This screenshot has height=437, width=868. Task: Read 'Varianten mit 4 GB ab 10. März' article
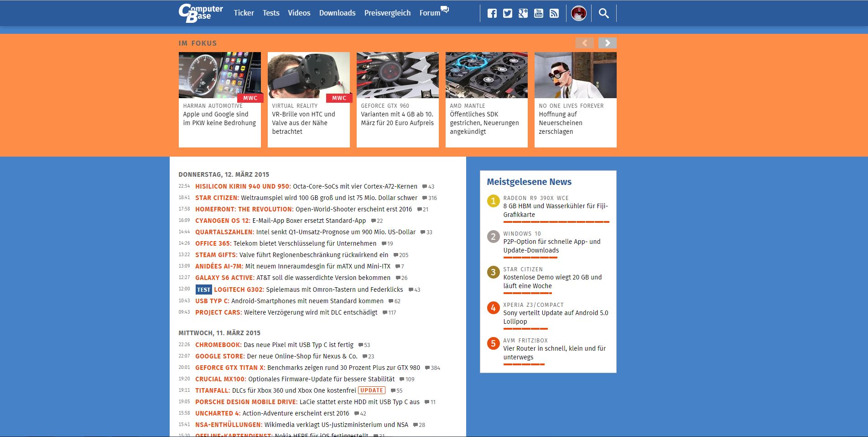pos(397,119)
